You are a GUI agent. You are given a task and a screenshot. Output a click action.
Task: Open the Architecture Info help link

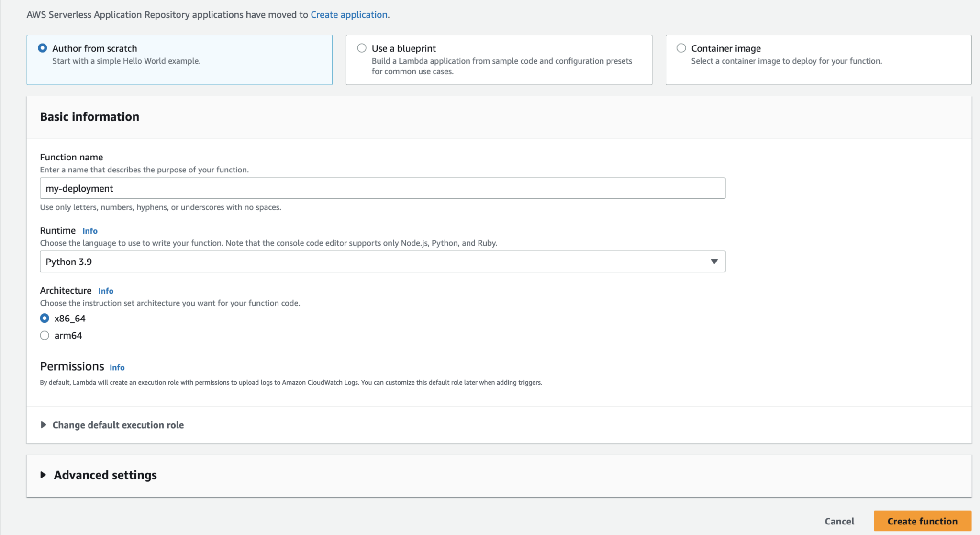click(106, 291)
